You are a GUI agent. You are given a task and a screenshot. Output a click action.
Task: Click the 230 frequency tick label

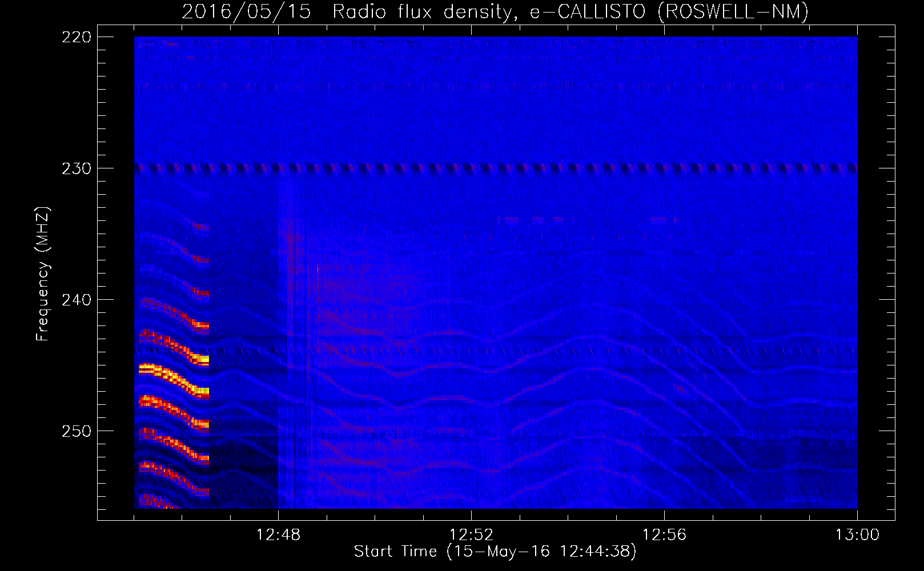[77, 168]
